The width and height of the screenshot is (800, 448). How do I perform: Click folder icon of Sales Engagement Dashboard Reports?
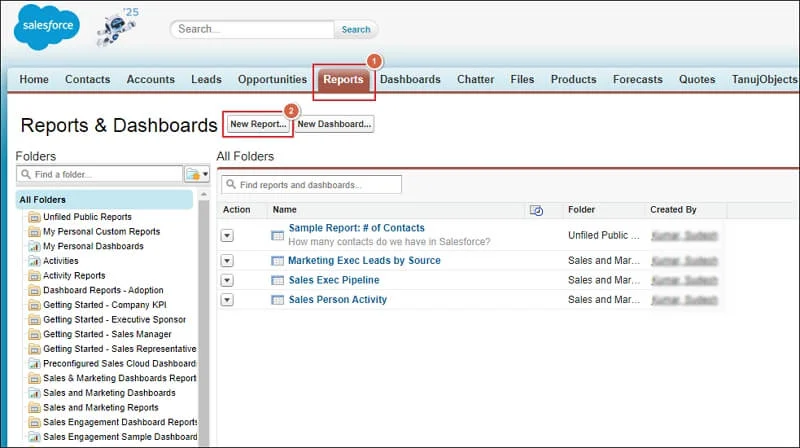coord(34,422)
